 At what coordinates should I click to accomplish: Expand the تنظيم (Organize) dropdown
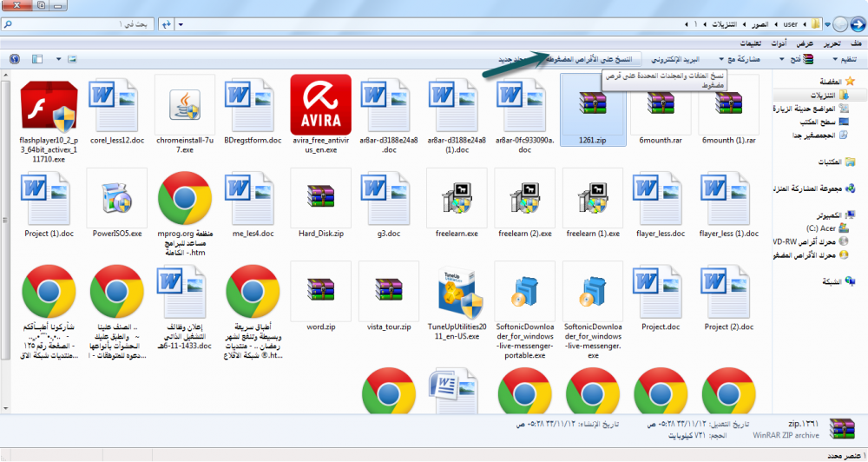pos(838,59)
